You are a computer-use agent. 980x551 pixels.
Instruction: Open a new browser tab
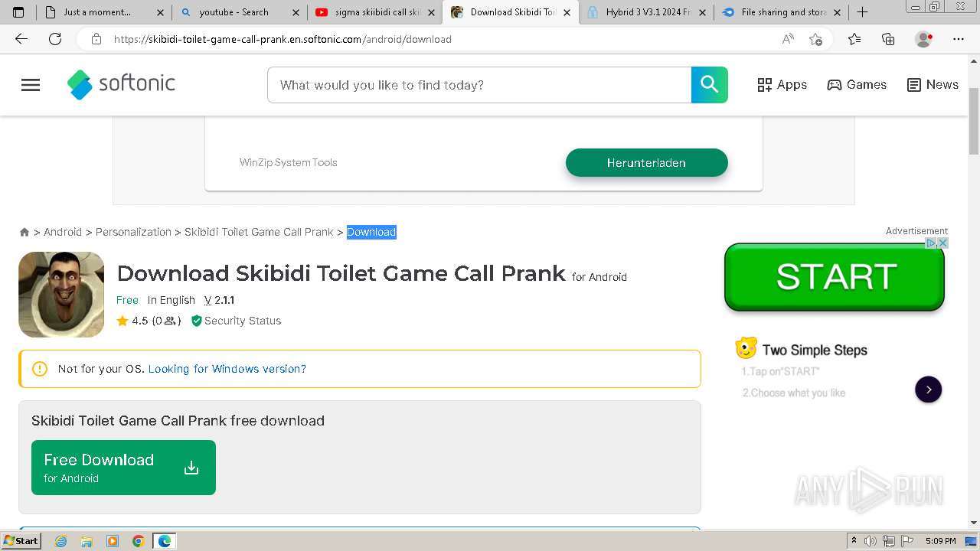(862, 12)
